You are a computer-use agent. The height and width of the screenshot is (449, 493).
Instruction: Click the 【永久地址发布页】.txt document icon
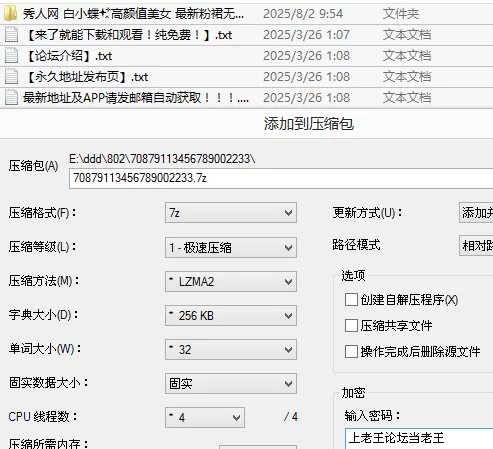pos(11,77)
